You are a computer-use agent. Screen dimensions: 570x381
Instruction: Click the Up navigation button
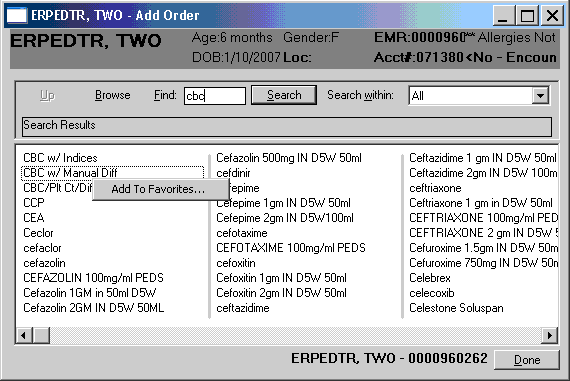click(47, 95)
